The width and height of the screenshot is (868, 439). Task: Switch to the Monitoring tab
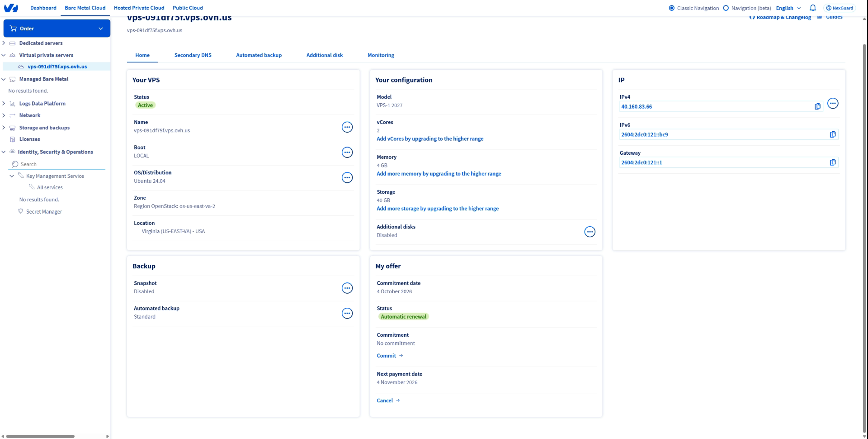click(381, 55)
